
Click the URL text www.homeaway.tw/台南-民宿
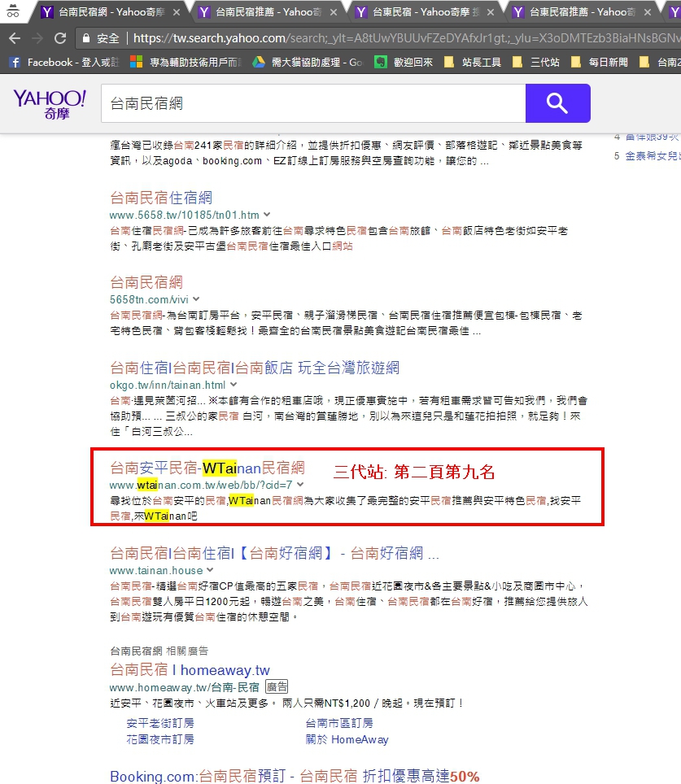pos(184,687)
